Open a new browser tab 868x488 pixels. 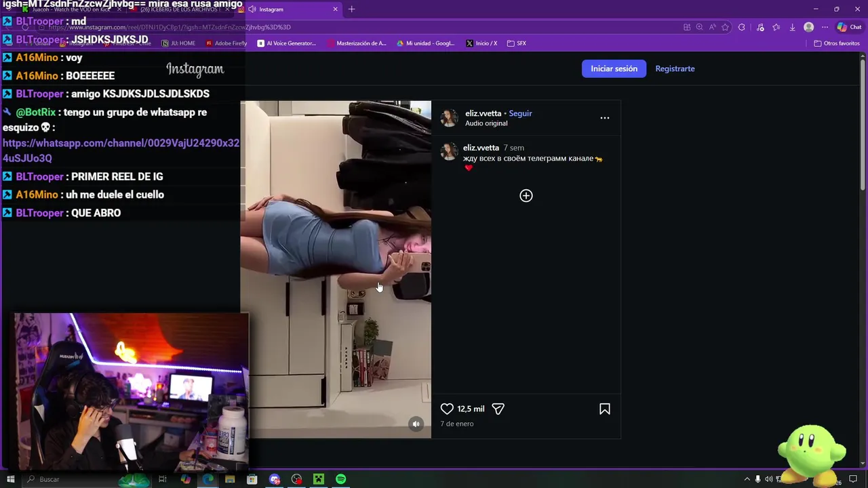tap(351, 9)
